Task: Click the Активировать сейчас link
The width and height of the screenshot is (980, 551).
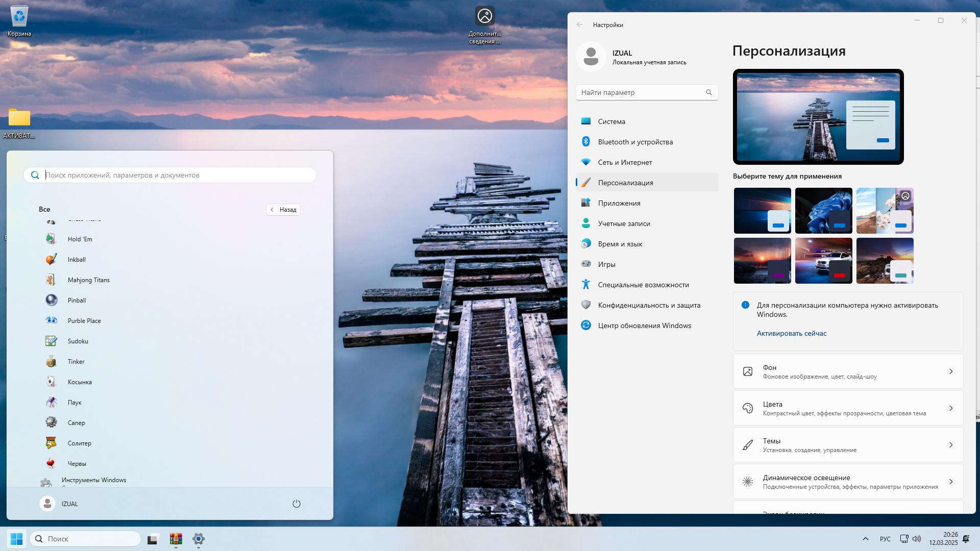Action: [791, 333]
